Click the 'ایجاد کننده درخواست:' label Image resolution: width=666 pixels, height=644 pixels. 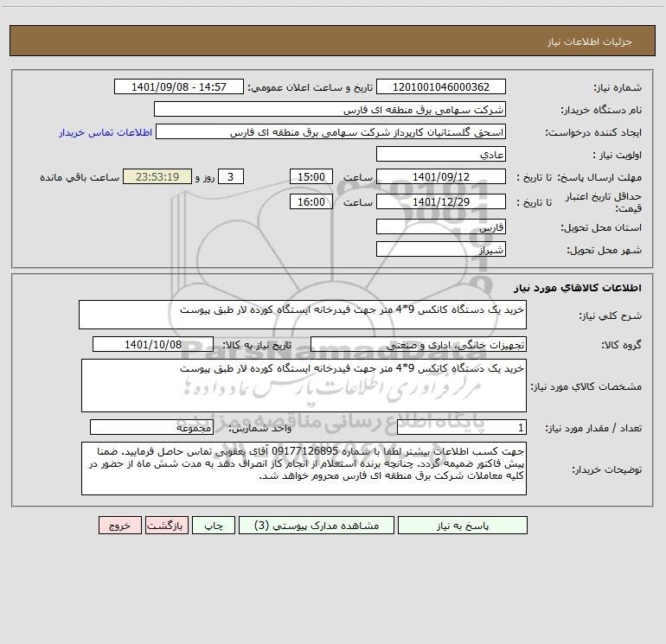click(x=593, y=133)
